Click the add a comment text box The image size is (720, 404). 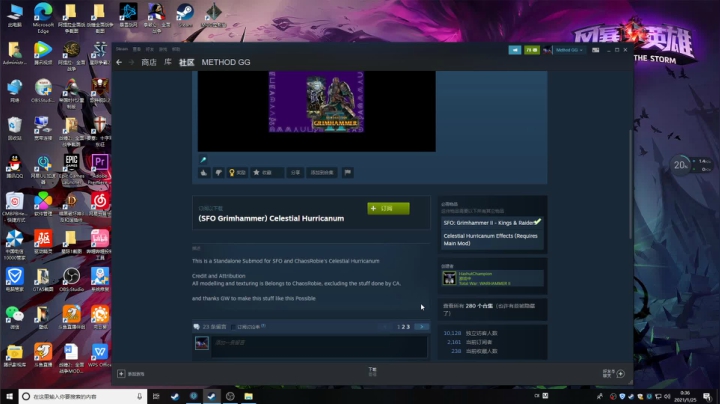pyautogui.click(x=319, y=347)
